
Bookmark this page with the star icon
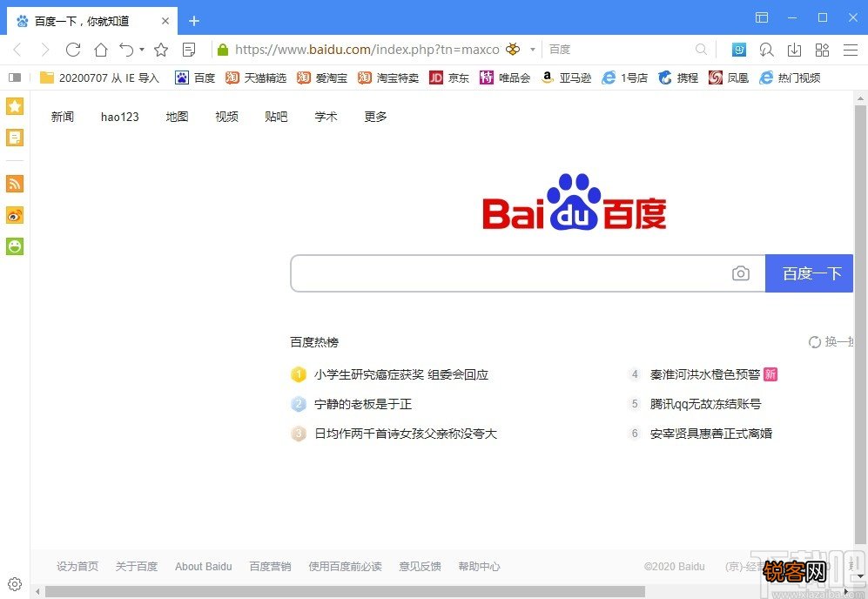(161, 50)
